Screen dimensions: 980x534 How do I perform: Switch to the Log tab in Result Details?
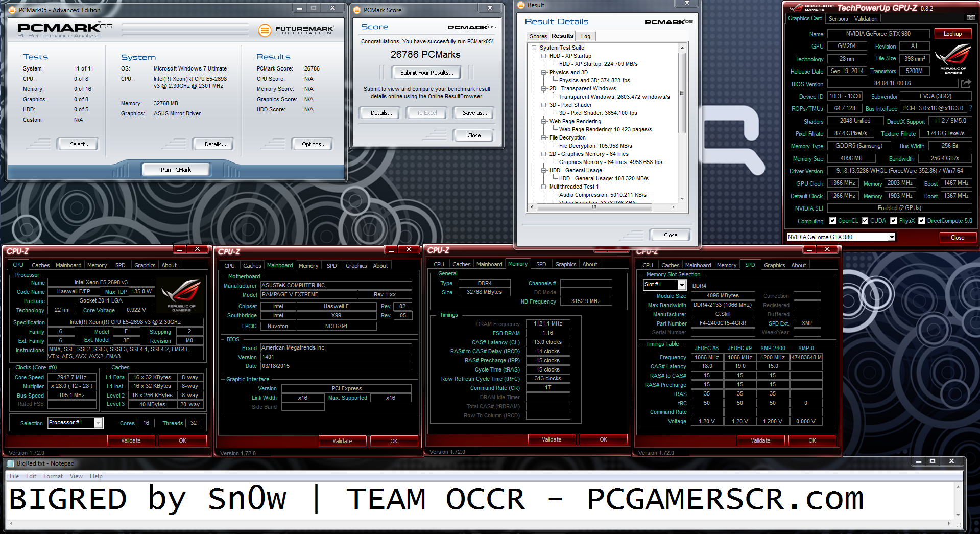[x=586, y=36]
